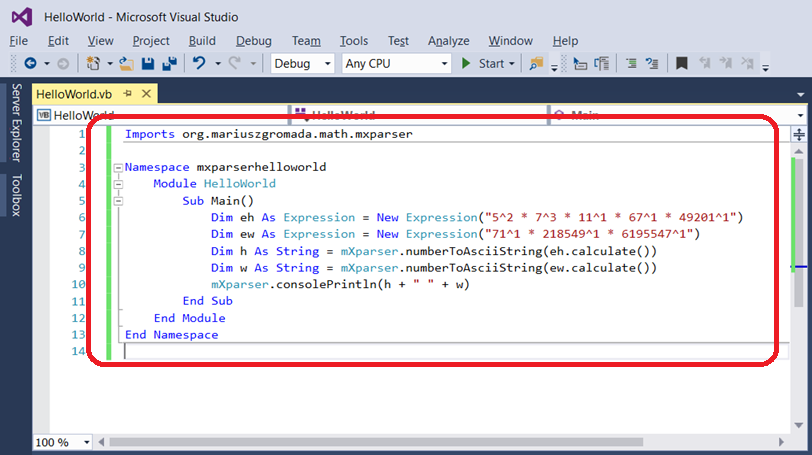Image resolution: width=812 pixels, height=455 pixels.
Task: Open the View menu
Action: coord(100,41)
